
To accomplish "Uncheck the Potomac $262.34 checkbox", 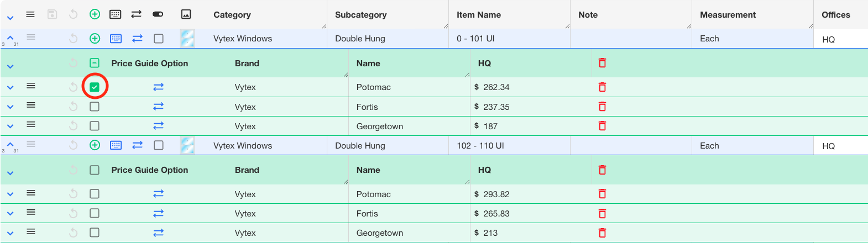I will pyautogui.click(x=95, y=87).
